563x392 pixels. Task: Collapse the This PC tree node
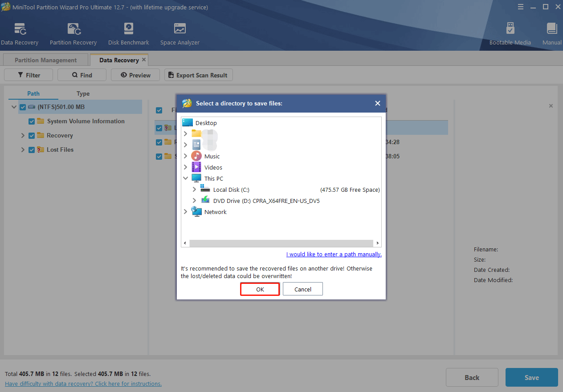click(185, 178)
